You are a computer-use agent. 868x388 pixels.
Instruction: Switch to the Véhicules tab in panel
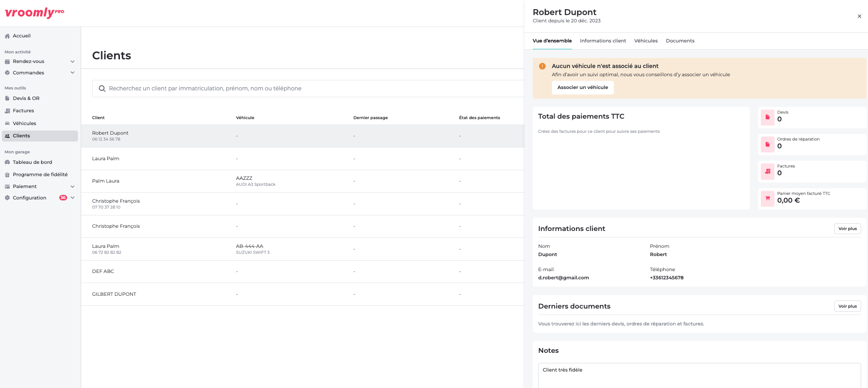645,41
